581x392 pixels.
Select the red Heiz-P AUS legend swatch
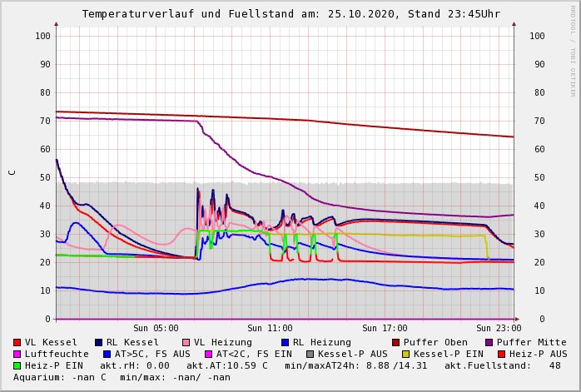coord(501,354)
